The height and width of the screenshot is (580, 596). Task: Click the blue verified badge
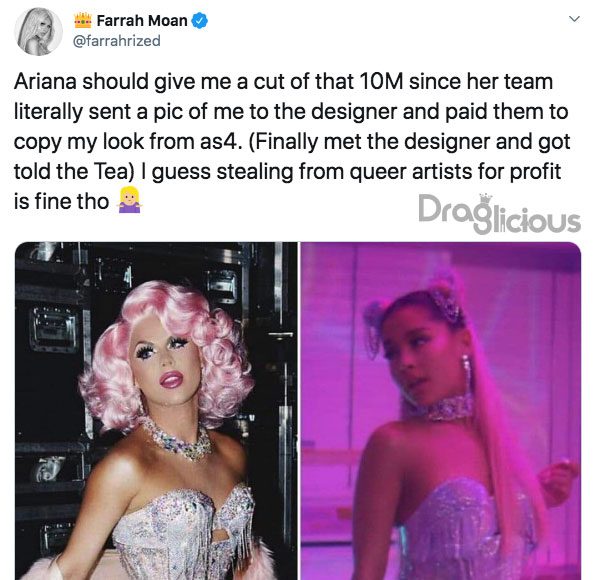[x=199, y=21]
